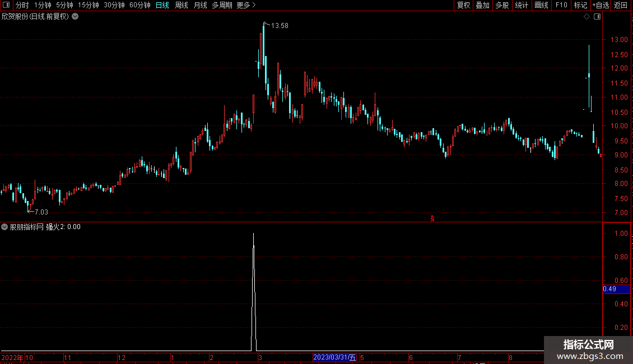This screenshot has width=633, height=364.
Task: Click the 13.00 price axis label
Action: pyautogui.click(x=619, y=40)
